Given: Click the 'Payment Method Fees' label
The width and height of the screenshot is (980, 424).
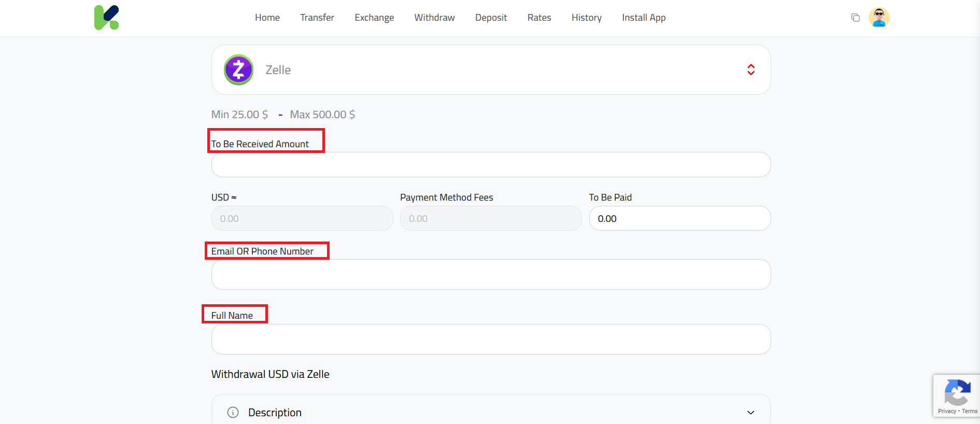Looking at the screenshot, I should (x=446, y=197).
